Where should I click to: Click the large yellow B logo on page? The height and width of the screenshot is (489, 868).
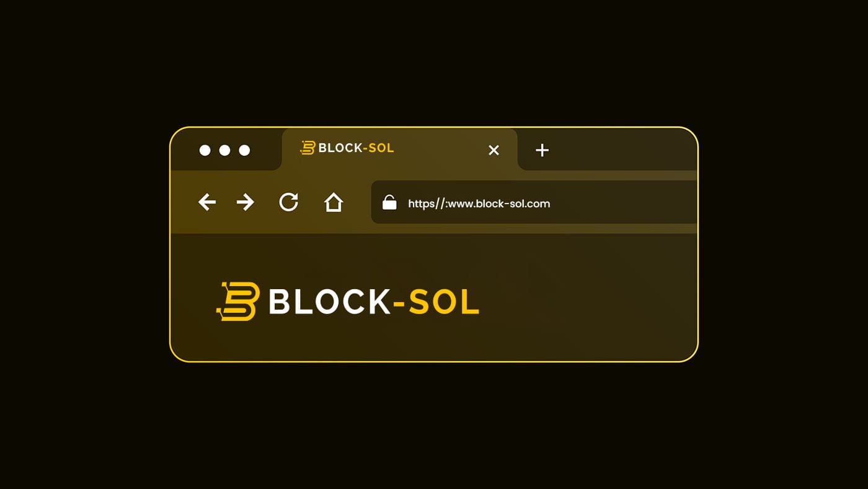coord(238,302)
